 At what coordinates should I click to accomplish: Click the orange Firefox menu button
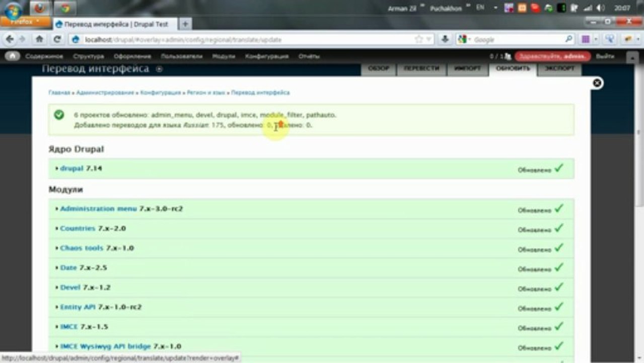[x=25, y=22]
